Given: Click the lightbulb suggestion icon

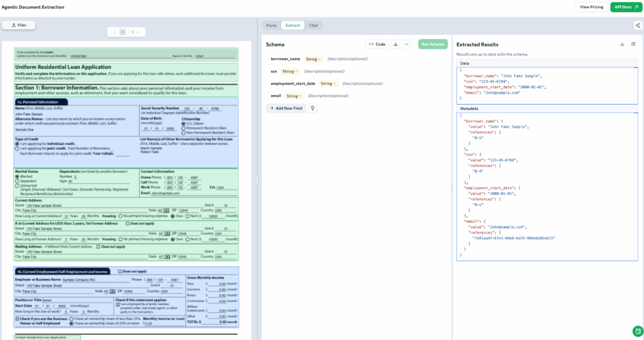Looking at the screenshot, I should (x=313, y=108).
